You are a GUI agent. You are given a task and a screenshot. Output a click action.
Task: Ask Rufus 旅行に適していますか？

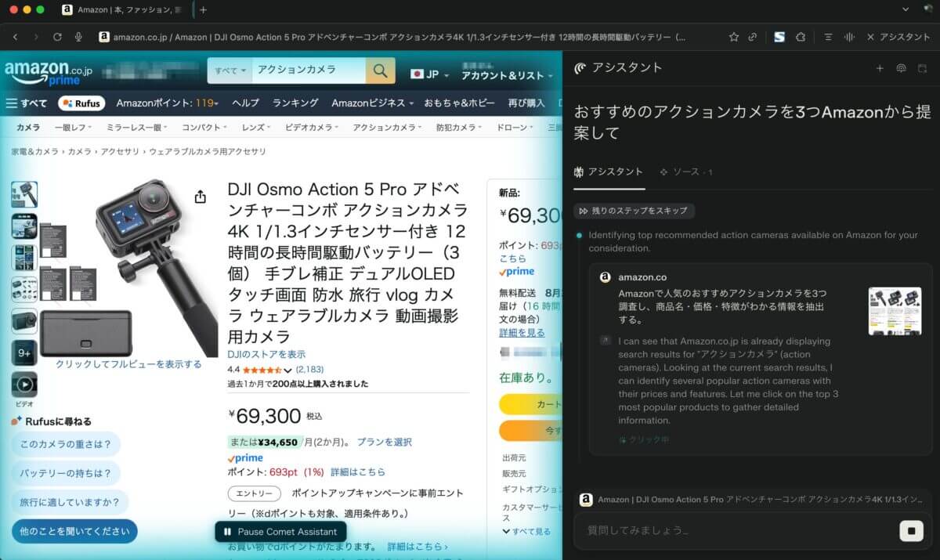coord(70,502)
